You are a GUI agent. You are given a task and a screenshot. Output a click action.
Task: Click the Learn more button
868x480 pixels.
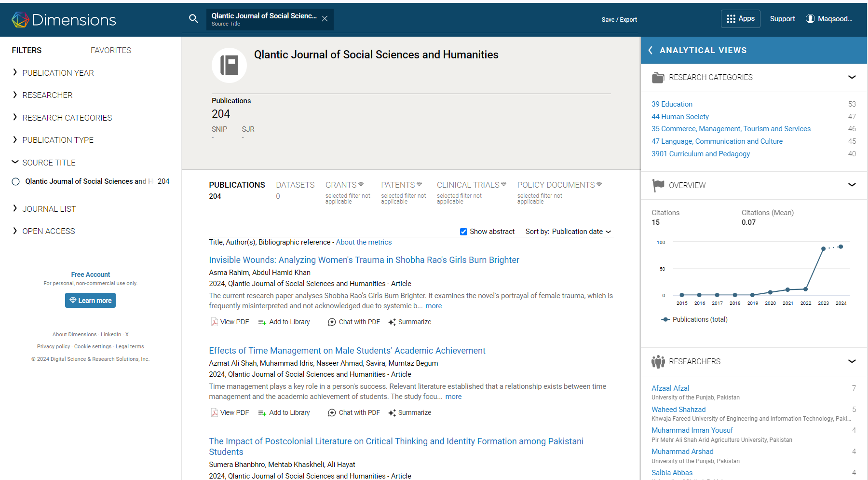[90, 301]
